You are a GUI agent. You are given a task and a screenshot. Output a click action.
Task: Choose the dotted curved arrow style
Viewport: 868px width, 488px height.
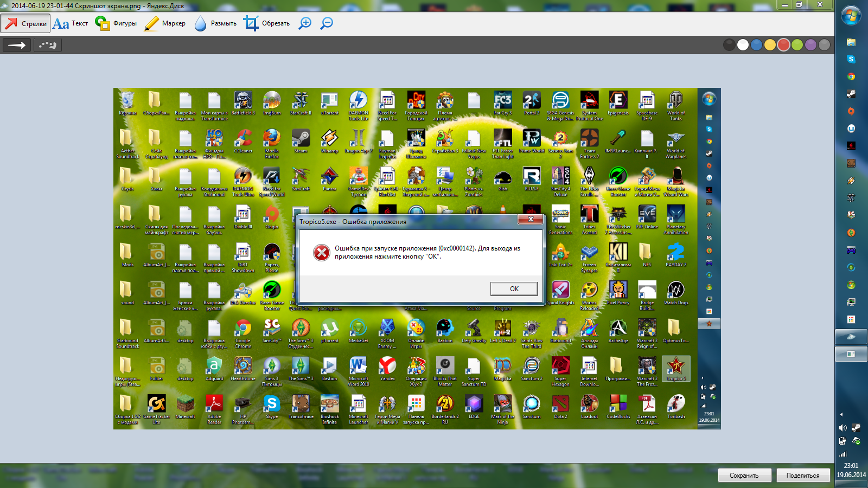[48, 45]
